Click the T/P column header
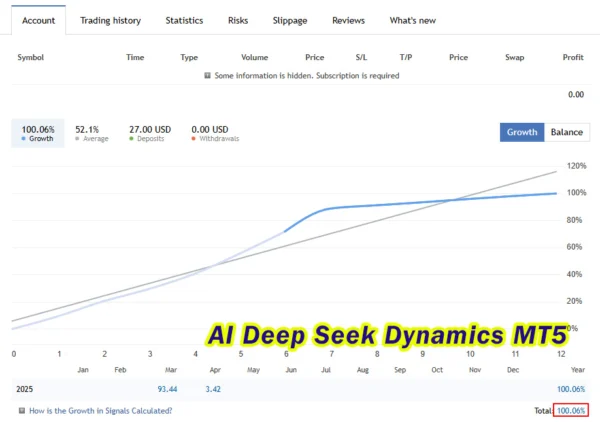The width and height of the screenshot is (600, 422). click(406, 57)
